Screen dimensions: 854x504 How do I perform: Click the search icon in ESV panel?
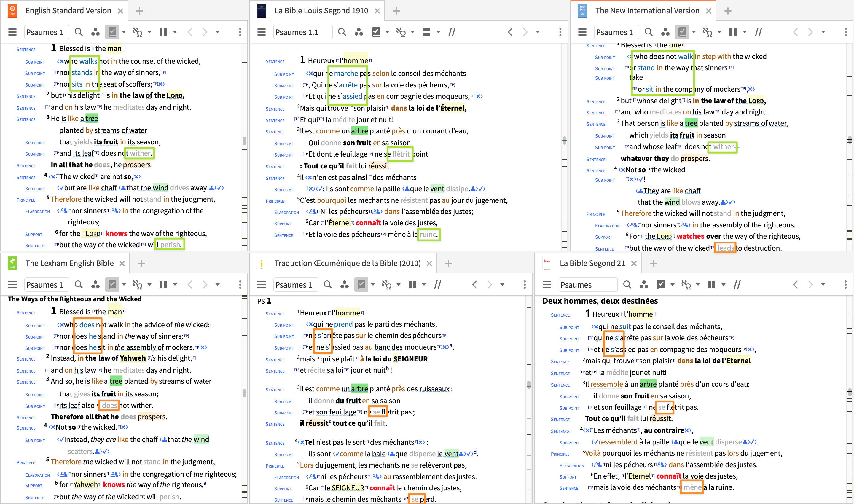[x=79, y=32]
